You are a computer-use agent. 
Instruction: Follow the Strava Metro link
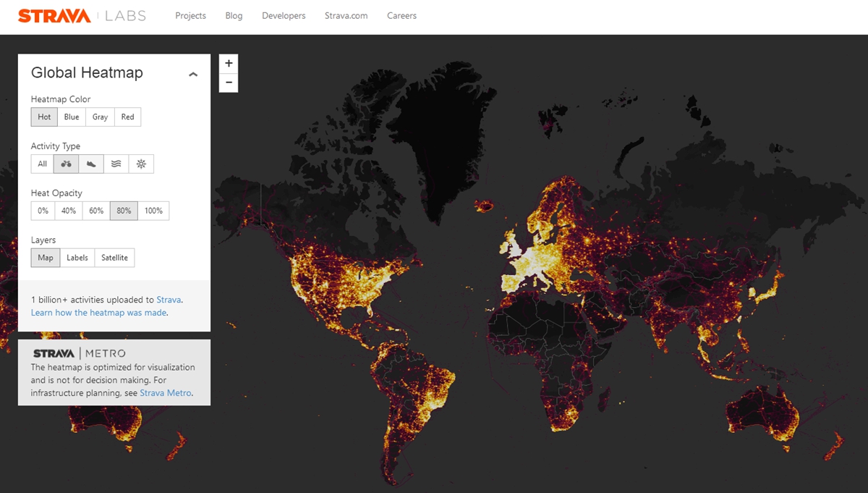click(166, 393)
